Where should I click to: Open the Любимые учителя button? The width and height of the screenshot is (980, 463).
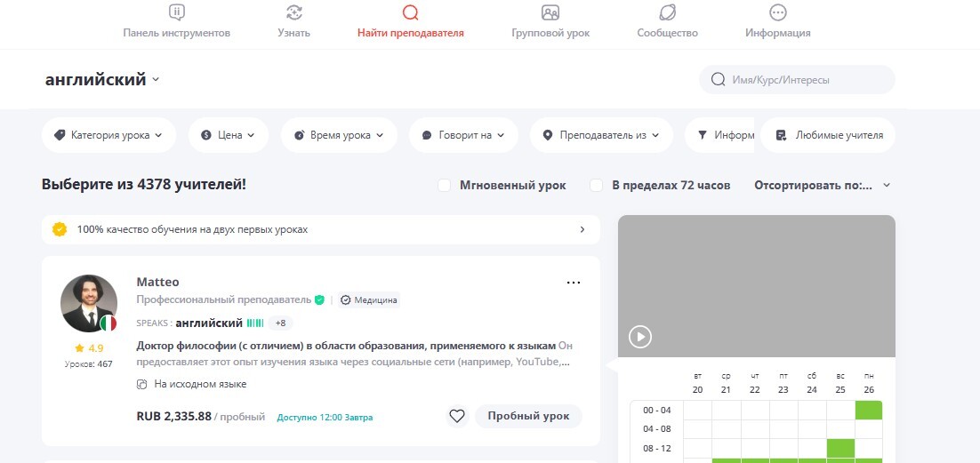(x=828, y=135)
